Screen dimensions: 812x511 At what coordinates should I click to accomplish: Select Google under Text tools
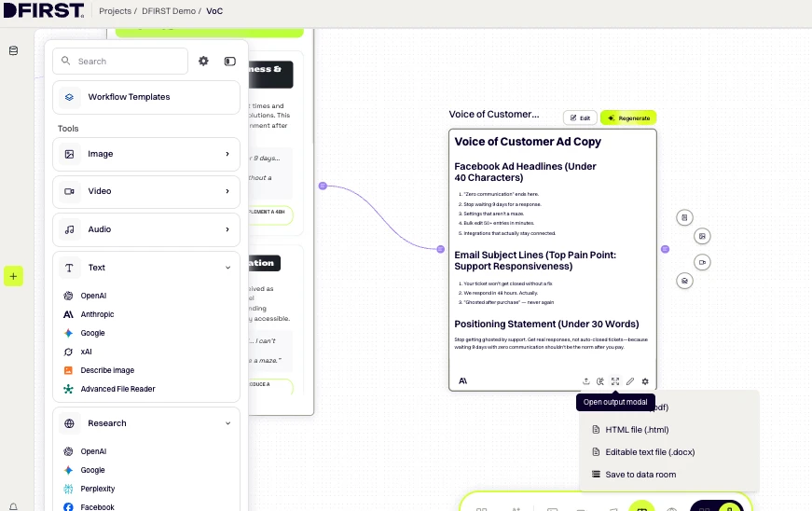(92, 333)
